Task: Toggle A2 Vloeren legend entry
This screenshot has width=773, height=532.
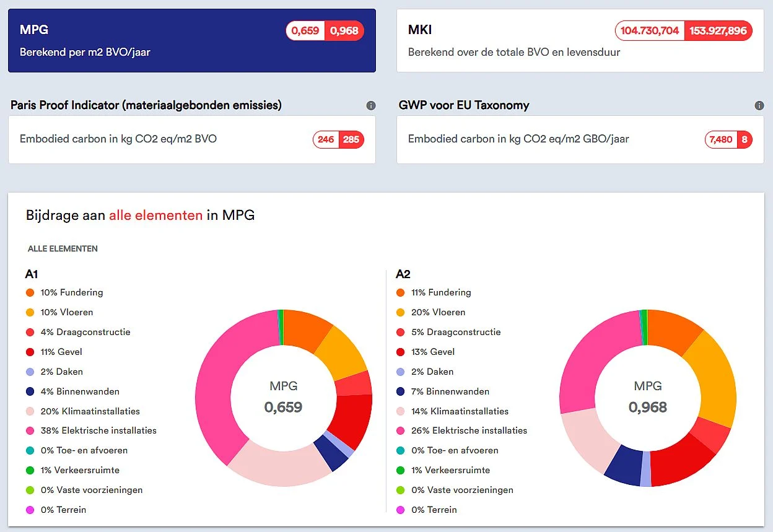Action: pyautogui.click(x=430, y=312)
